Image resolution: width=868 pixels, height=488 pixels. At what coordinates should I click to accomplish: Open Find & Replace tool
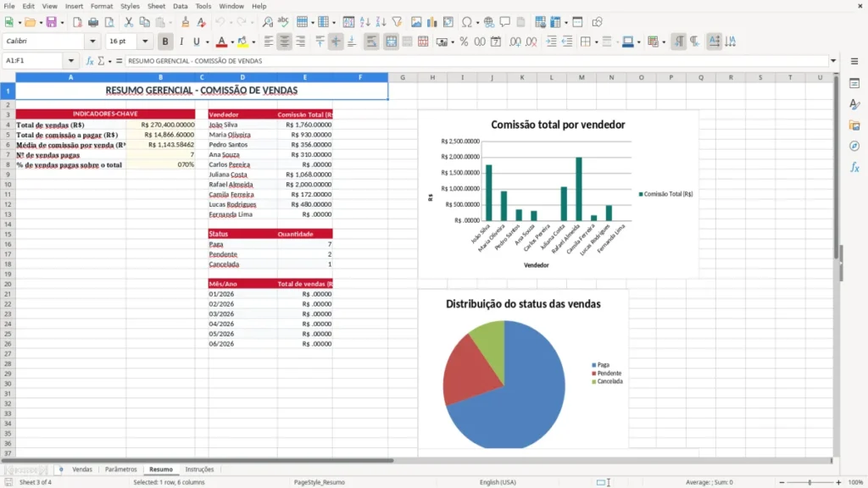pyautogui.click(x=267, y=22)
